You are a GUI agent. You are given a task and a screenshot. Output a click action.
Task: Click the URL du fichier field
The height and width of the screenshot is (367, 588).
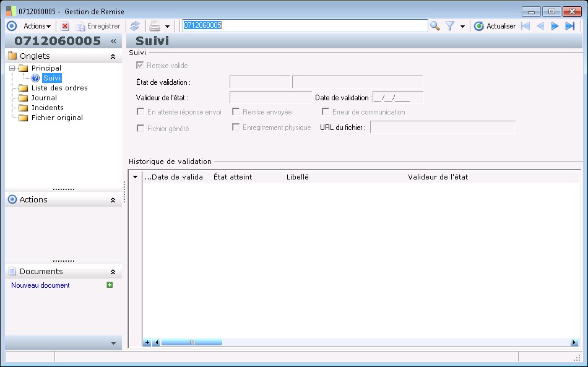443,127
